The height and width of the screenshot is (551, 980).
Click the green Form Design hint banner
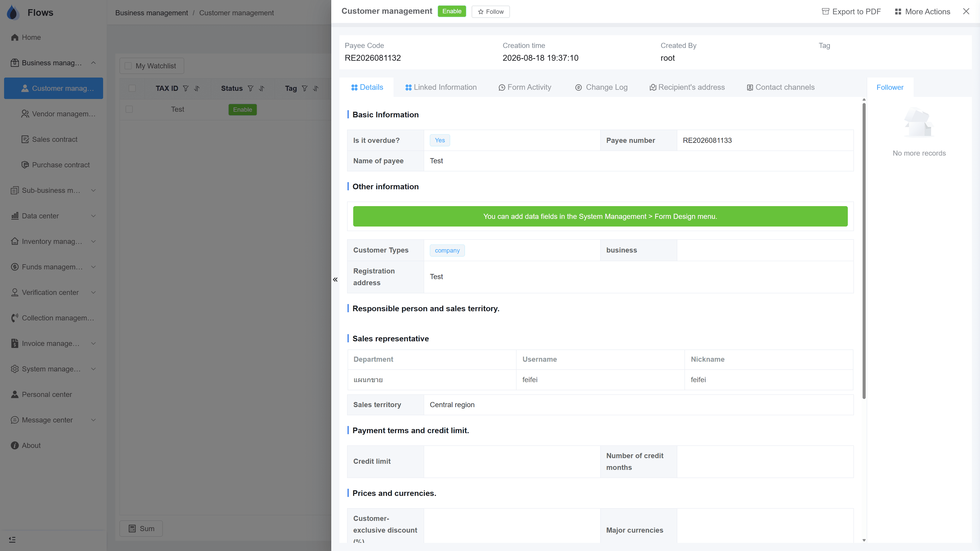tap(600, 216)
